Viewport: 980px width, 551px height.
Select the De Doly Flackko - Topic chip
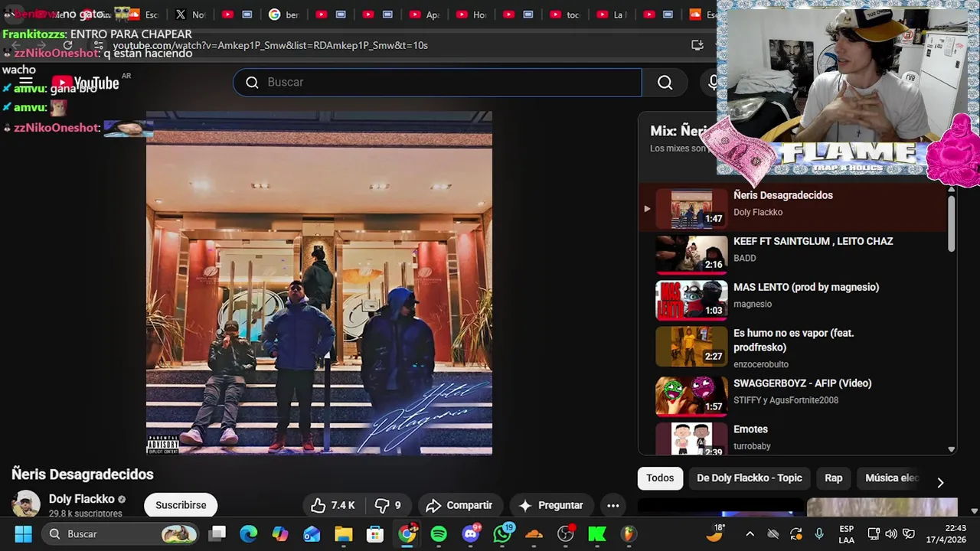750,478
